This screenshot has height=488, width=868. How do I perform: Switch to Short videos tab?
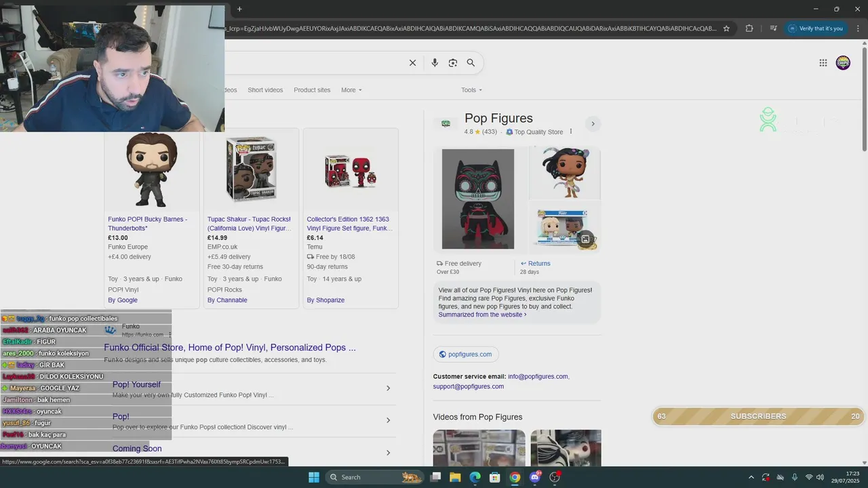click(265, 90)
